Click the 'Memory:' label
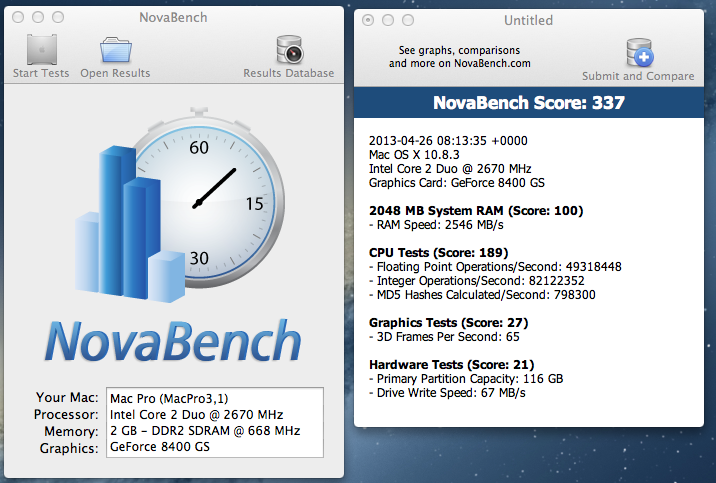Screen dimensions: 716x483 click(71, 431)
